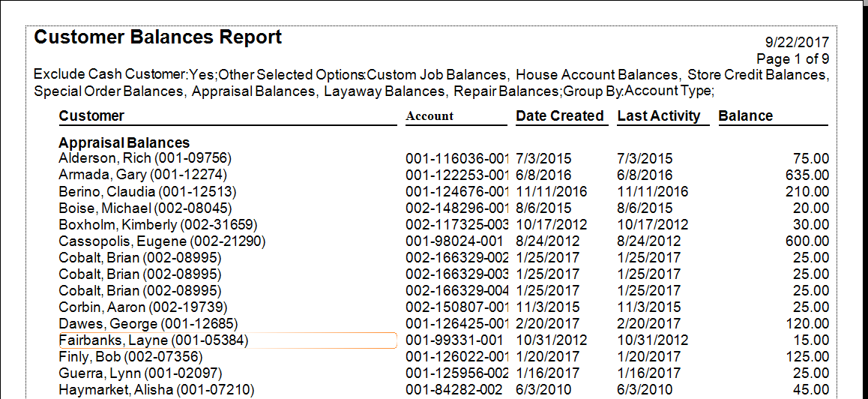This screenshot has height=399, width=868.
Task: Click the Account column header
Action: (430, 116)
